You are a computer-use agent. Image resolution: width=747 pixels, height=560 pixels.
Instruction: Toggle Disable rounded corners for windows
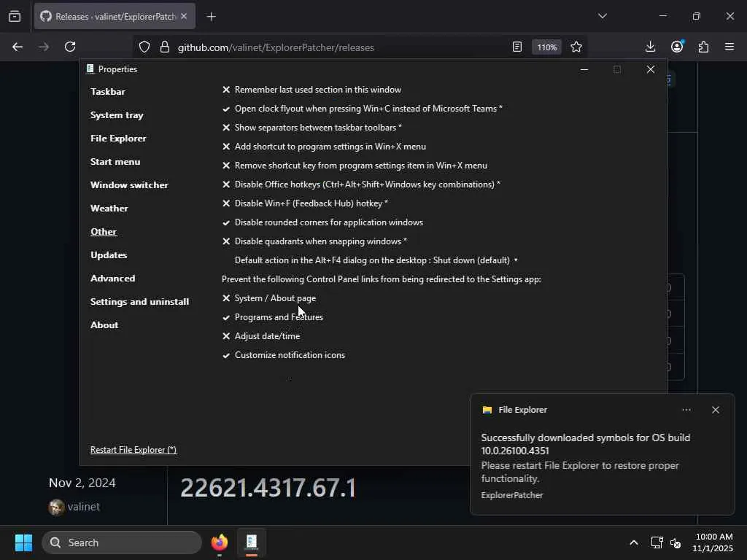point(322,222)
